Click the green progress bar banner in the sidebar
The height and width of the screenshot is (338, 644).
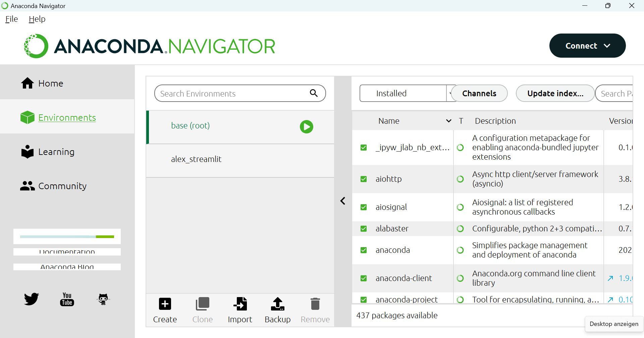point(67,236)
